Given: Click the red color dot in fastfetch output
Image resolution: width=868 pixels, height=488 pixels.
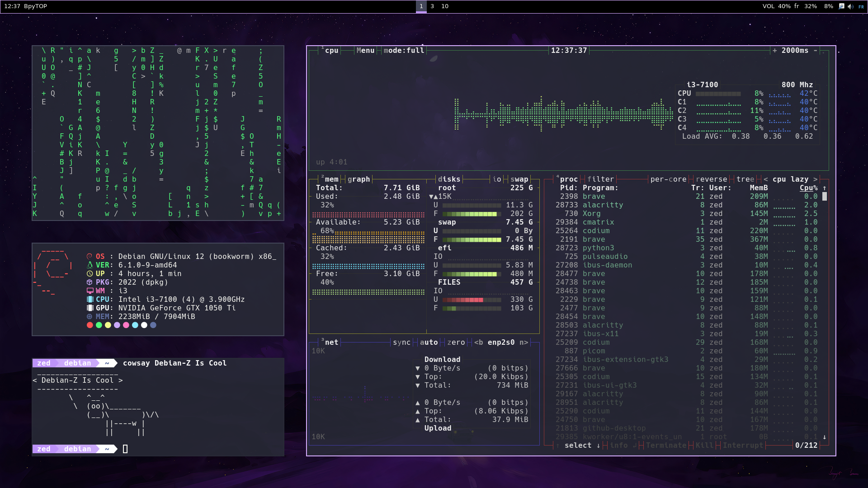Looking at the screenshot, I should pyautogui.click(x=90, y=325).
